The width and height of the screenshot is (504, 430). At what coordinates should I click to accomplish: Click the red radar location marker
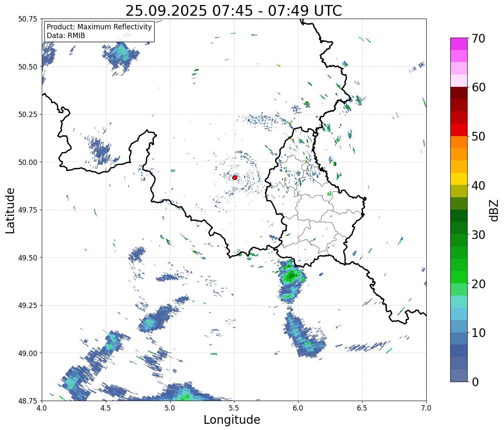point(235,177)
